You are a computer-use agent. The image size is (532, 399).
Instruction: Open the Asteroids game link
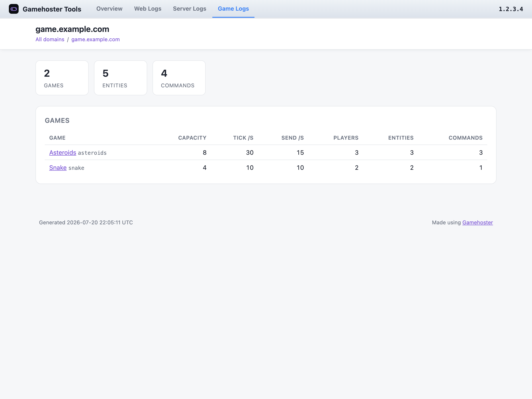pos(63,153)
